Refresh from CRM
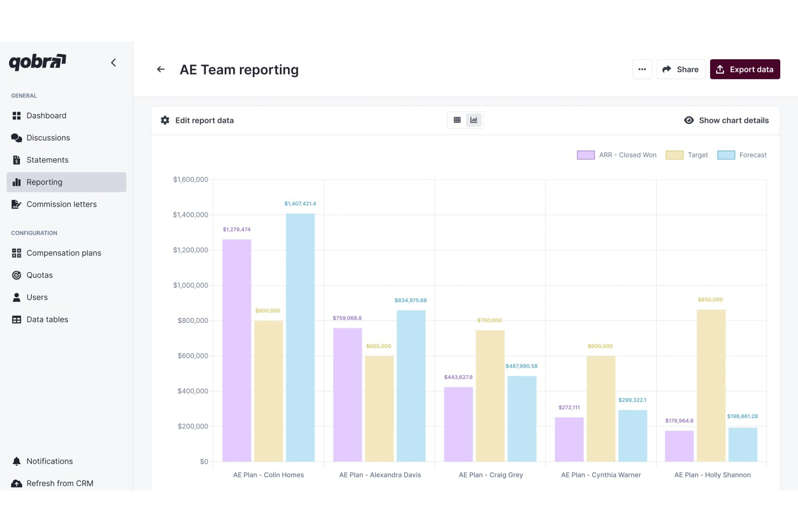 66,483
